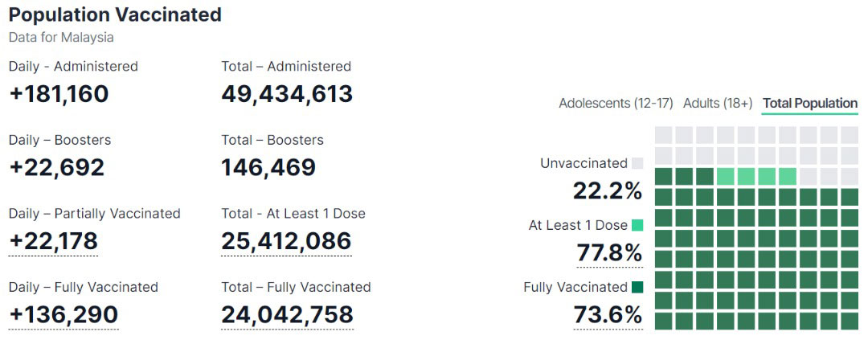Switch to the Adults (18+) tab
868x344 pixels.
pyautogui.click(x=718, y=104)
